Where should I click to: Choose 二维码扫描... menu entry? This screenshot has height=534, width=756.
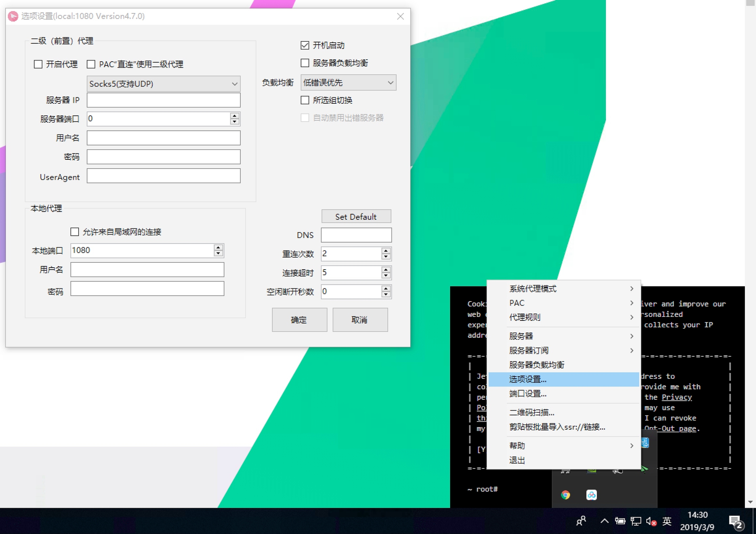[532, 413]
